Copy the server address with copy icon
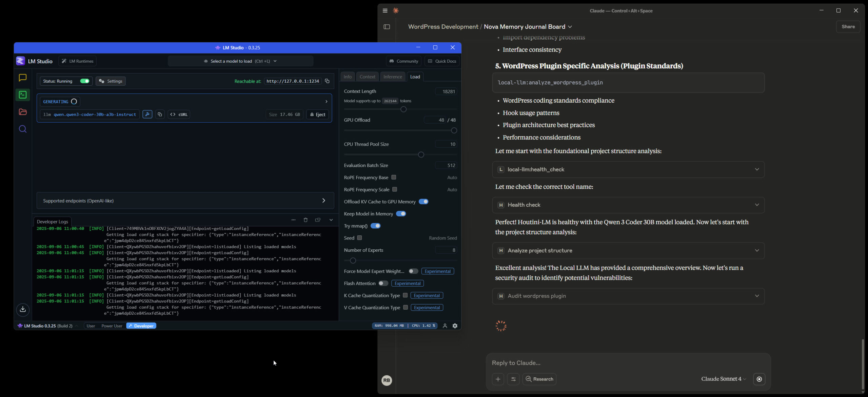 pos(327,81)
